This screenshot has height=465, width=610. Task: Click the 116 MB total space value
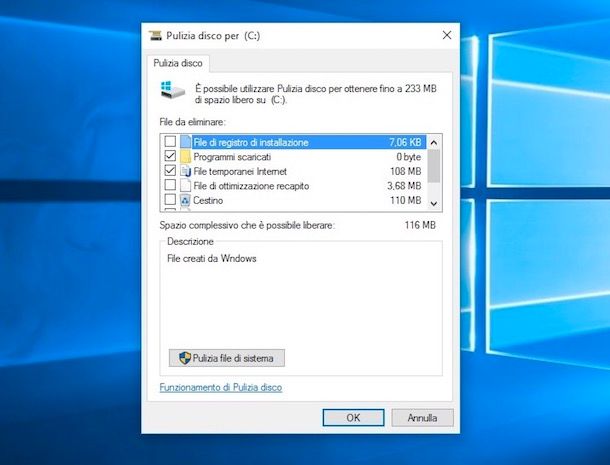pos(420,225)
